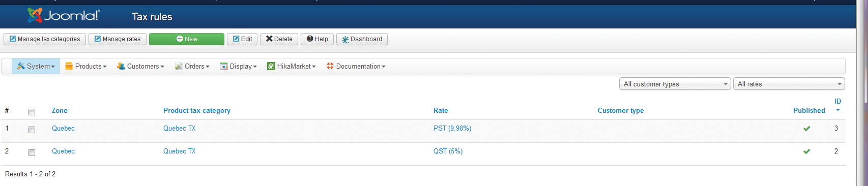Viewport: 868px width, 186px height.
Task: Sort by Zone column
Action: (60, 110)
